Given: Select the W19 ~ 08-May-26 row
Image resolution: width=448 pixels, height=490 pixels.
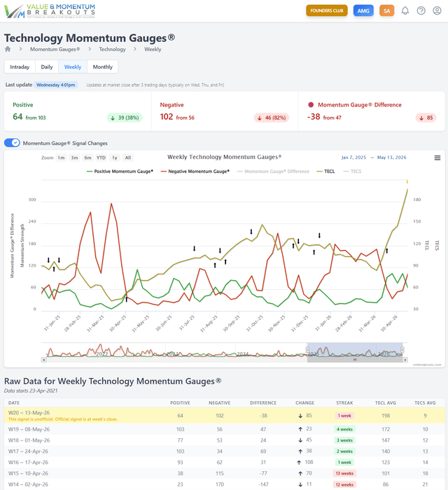Looking at the screenshot, I should (x=224, y=429).
